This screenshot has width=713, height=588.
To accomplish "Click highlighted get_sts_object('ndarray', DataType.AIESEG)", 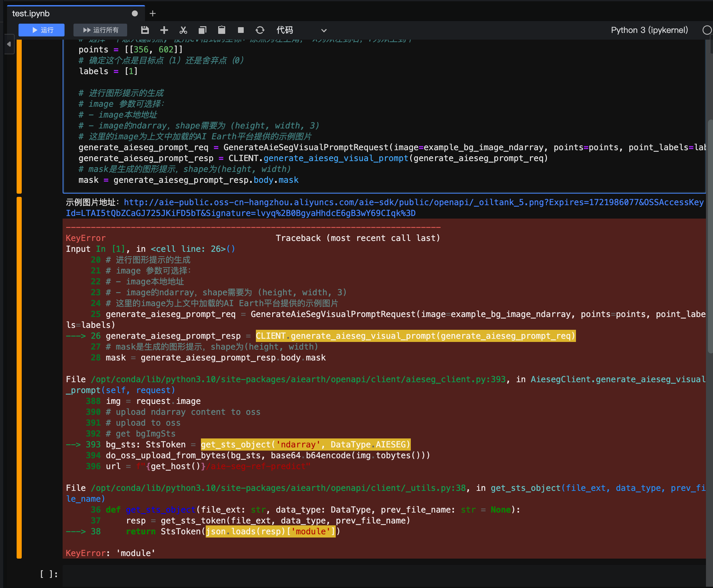I will pos(306,445).
